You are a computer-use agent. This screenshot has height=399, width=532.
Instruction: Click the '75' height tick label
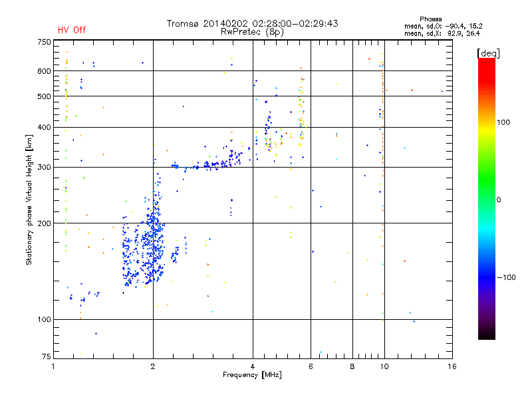click(47, 356)
